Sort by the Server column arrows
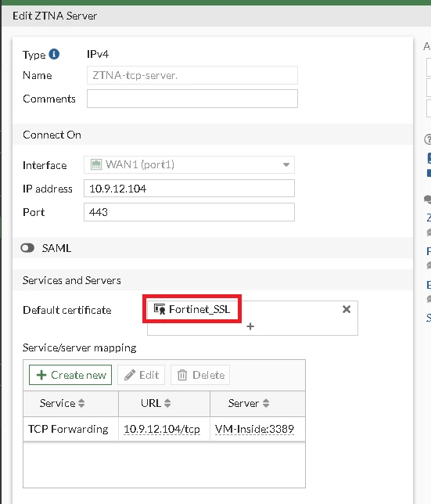 click(266, 403)
